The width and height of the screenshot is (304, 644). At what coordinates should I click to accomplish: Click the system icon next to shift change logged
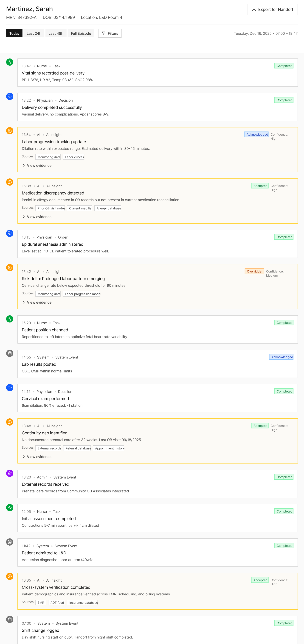pos(9,619)
